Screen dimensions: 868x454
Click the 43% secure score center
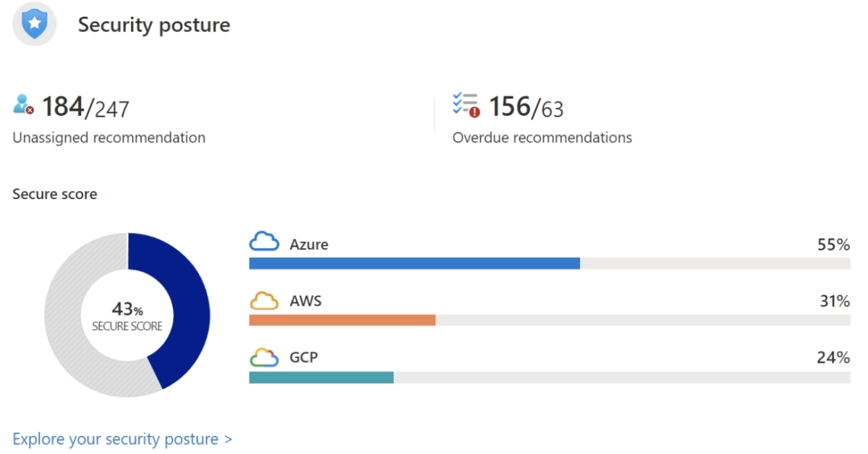(x=127, y=315)
